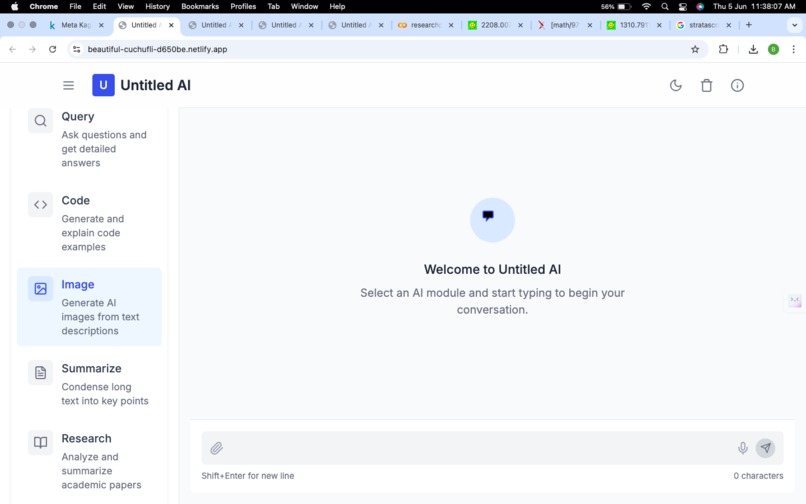This screenshot has width=806, height=504.
Task: Open the Edit menu
Action: 99,6
